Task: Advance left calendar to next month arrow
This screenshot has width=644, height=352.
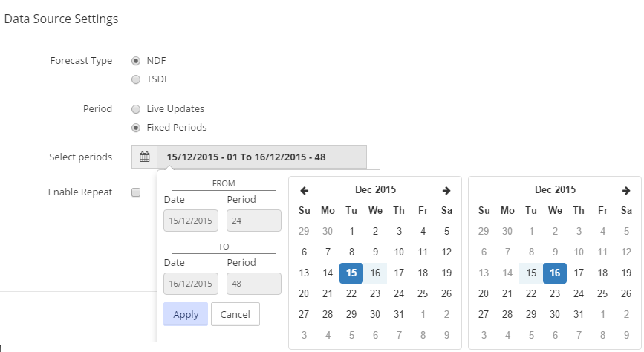Action: (446, 191)
